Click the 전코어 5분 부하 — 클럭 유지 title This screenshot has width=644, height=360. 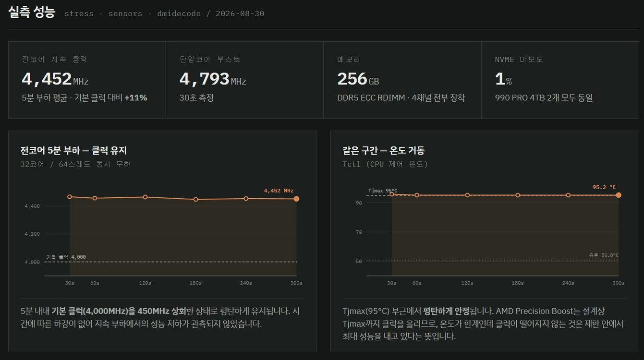73,151
